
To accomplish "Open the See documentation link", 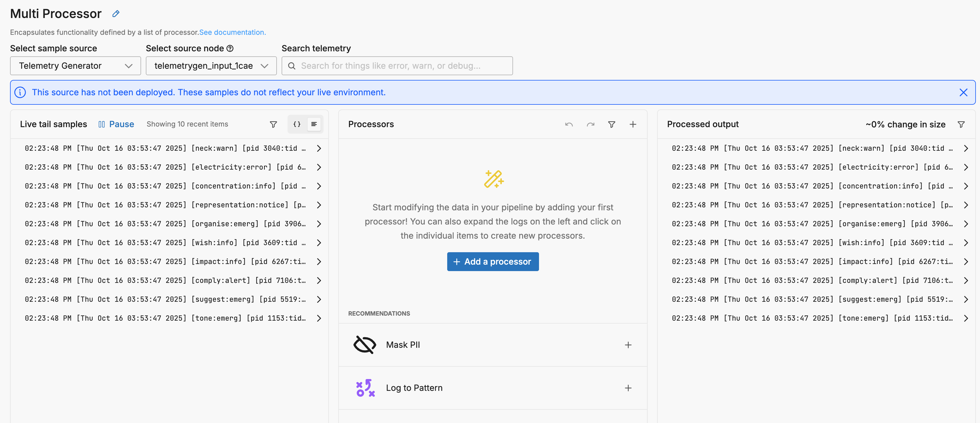I will (232, 32).
